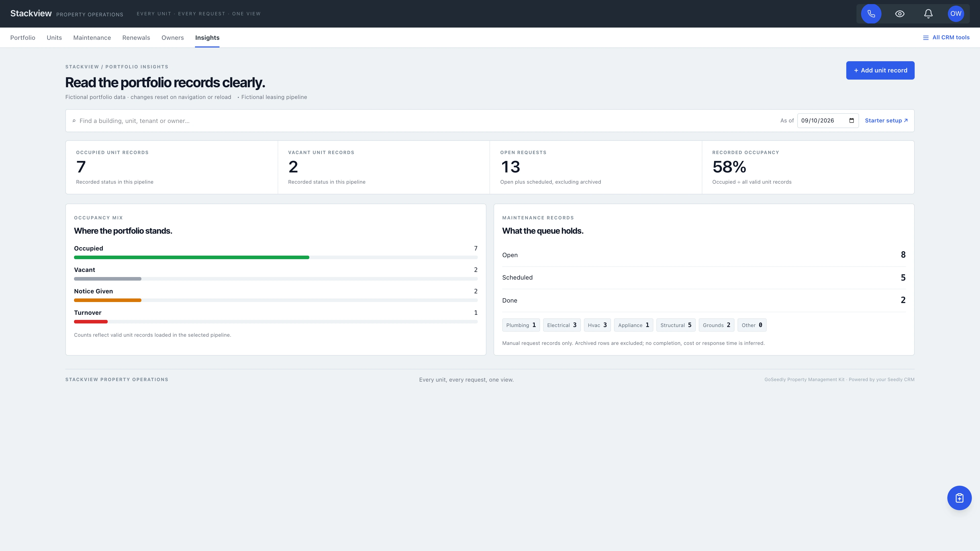Toggle the eye visibility icon in header
The image size is (980, 551).
click(900, 14)
